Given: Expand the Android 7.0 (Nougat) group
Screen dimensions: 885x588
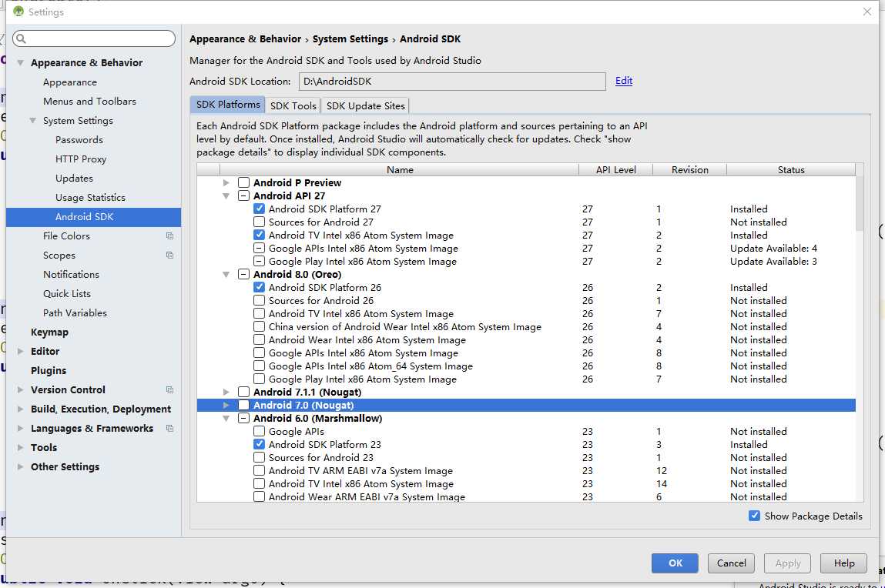Looking at the screenshot, I should [226, 405].
